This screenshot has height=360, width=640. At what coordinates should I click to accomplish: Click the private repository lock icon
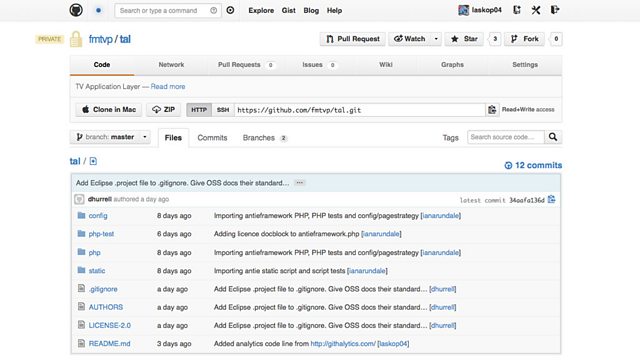point(76,39)
